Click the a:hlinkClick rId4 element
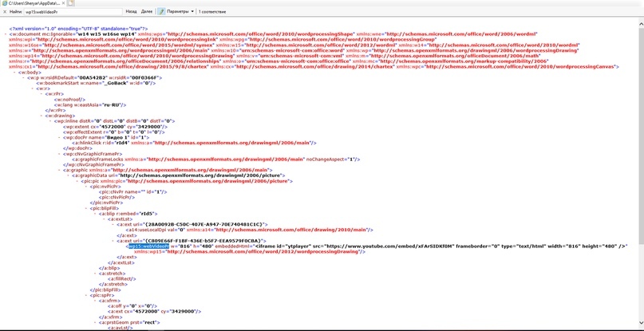Viewport: 644px width, 331px height. [104, 143]
